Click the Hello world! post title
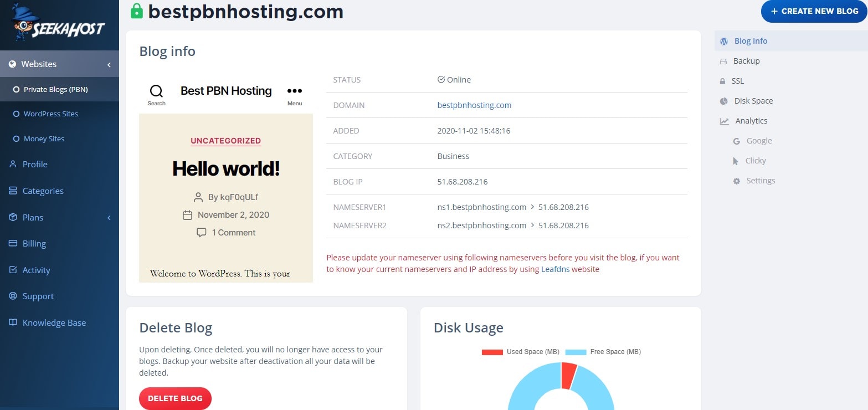868x410 pixels. click(x=226, y=168)
